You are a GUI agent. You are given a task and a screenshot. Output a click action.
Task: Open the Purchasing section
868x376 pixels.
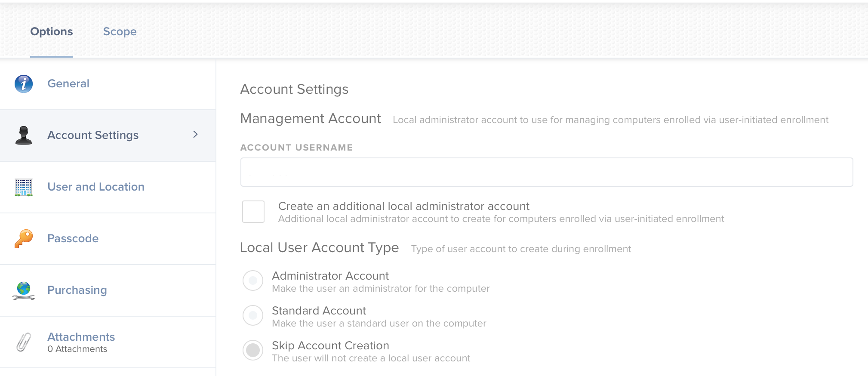pyautogui.click(x=108, y=290)
